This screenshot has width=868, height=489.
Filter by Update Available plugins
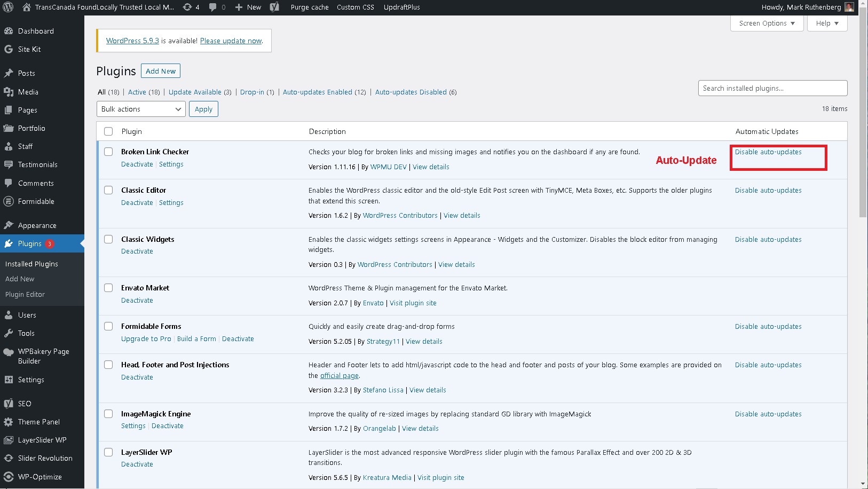[195, 92]
